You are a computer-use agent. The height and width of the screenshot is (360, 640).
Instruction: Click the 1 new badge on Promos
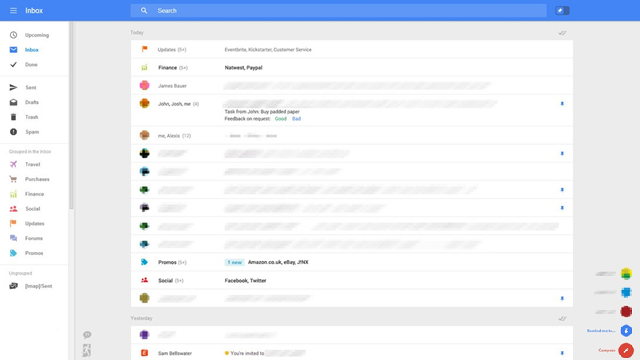234,262
